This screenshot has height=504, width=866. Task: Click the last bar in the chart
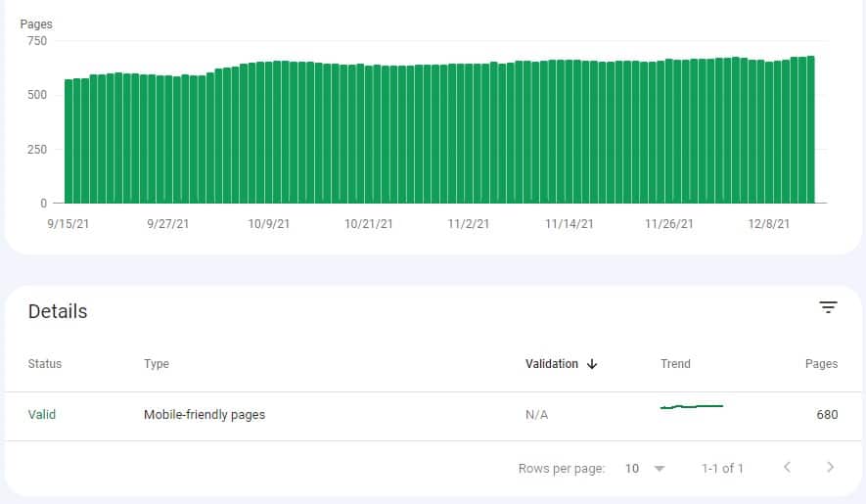[811, 130]
